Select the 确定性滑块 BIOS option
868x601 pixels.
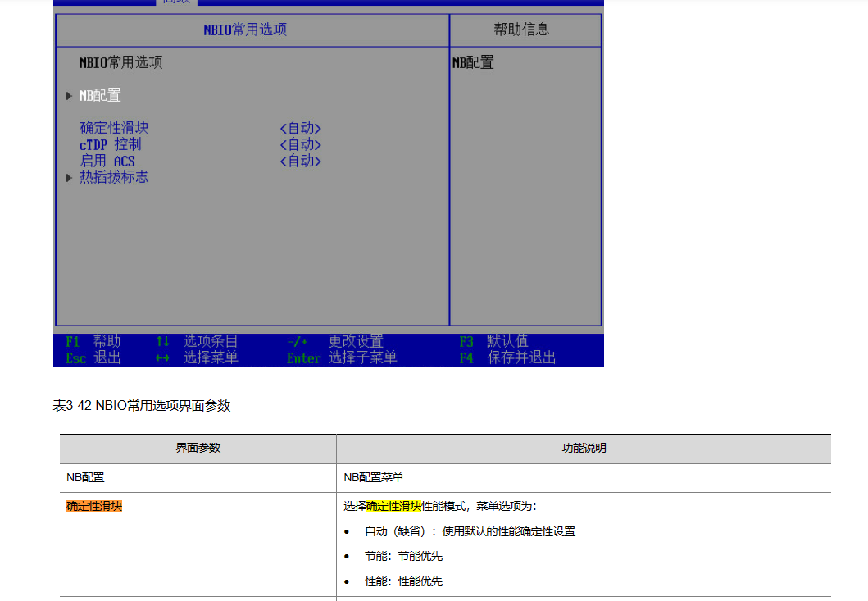(x=114, y=128)
